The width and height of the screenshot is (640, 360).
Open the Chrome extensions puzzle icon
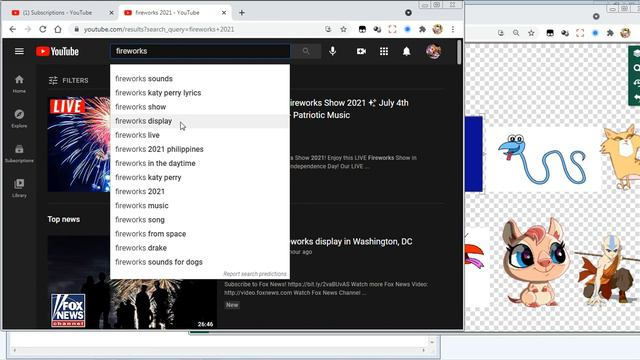[422, 29]
